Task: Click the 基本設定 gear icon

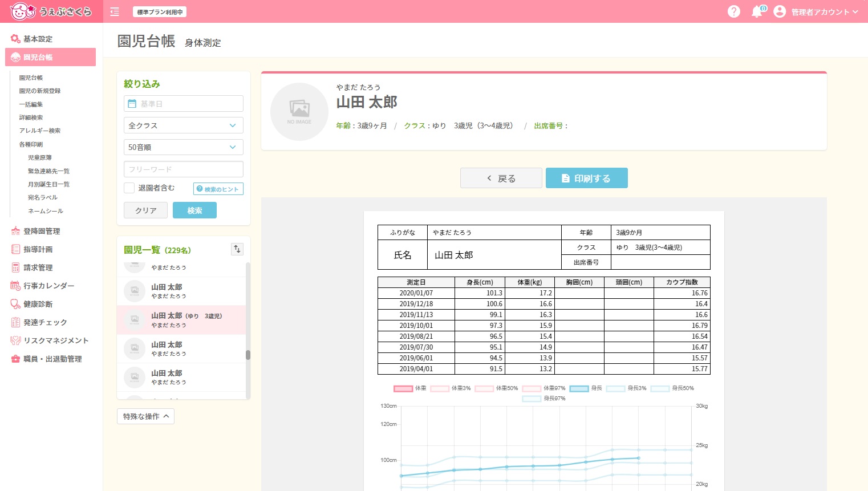Action: [x=15, y=39]
